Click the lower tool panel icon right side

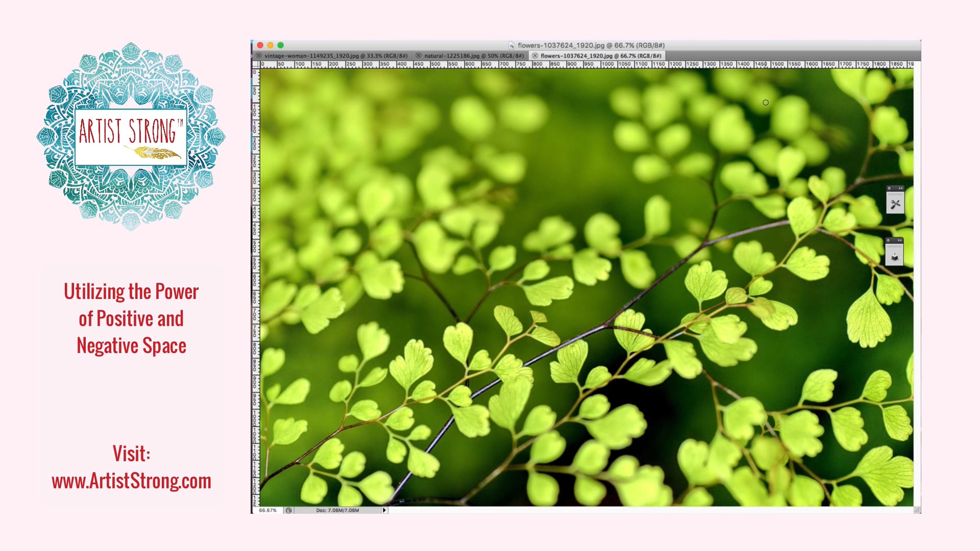894,256
